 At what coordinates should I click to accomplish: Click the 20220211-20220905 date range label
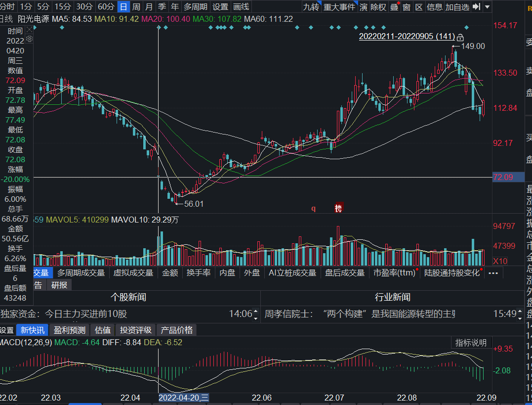(x=407, y=37)
